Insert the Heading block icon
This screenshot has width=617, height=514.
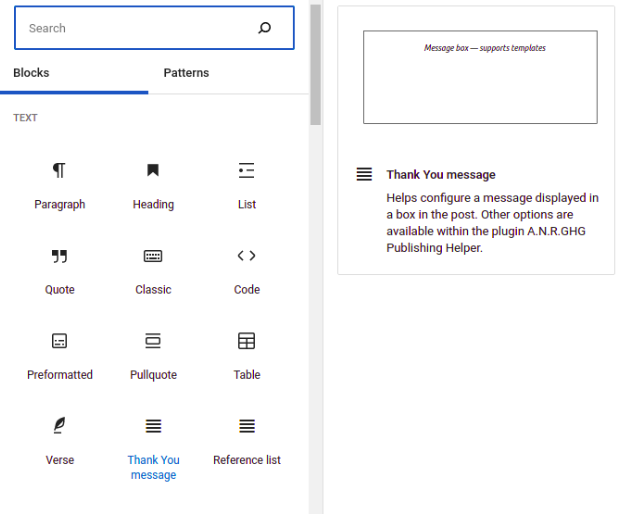click(x=153, y=170)
